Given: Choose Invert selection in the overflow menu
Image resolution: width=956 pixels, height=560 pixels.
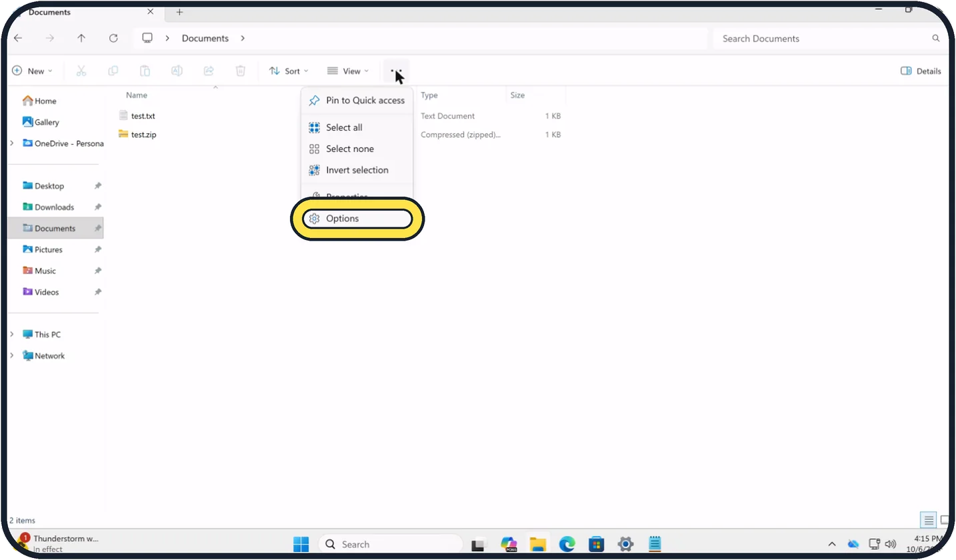Looking at the screenshot, I should click(357, 170).
